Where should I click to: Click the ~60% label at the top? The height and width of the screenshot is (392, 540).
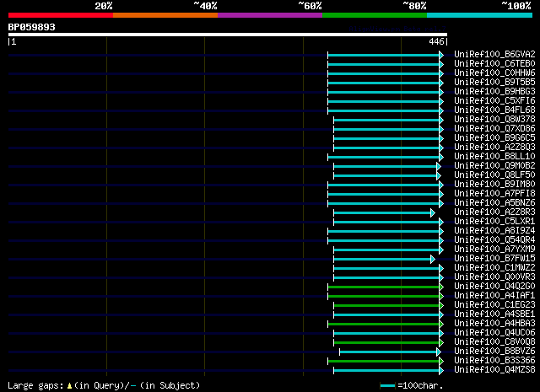(310, 6)
